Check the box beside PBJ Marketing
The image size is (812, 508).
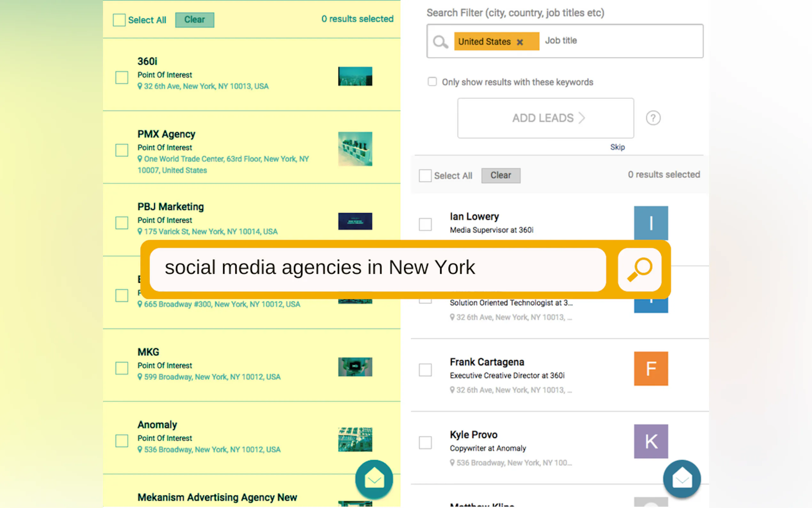pos(121,223)
